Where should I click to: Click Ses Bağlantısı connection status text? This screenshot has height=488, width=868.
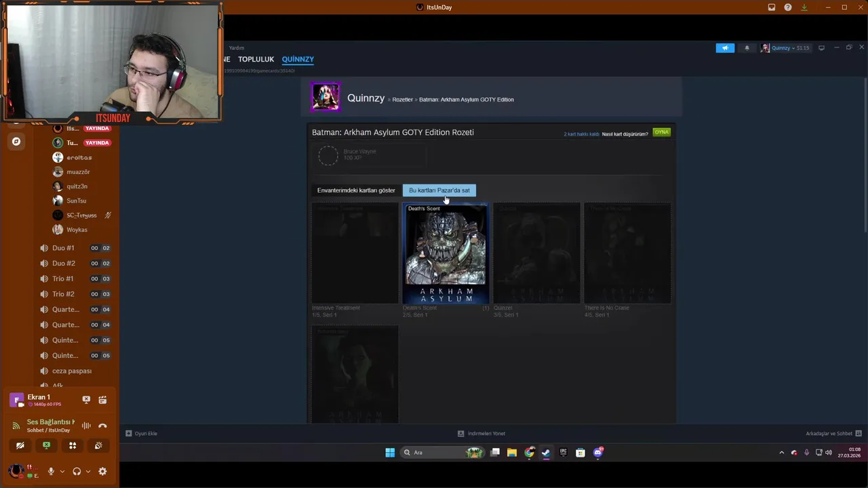pos(51,422)
